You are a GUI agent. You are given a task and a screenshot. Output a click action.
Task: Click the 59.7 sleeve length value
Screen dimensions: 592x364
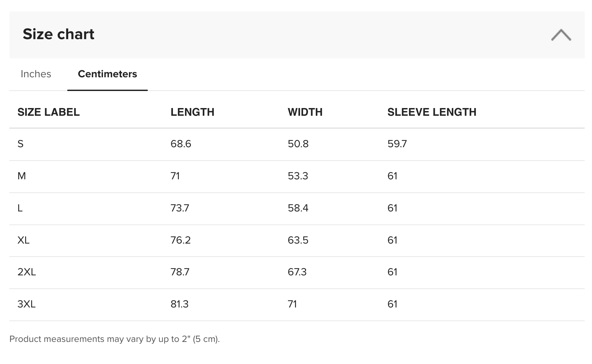[397, 144]
